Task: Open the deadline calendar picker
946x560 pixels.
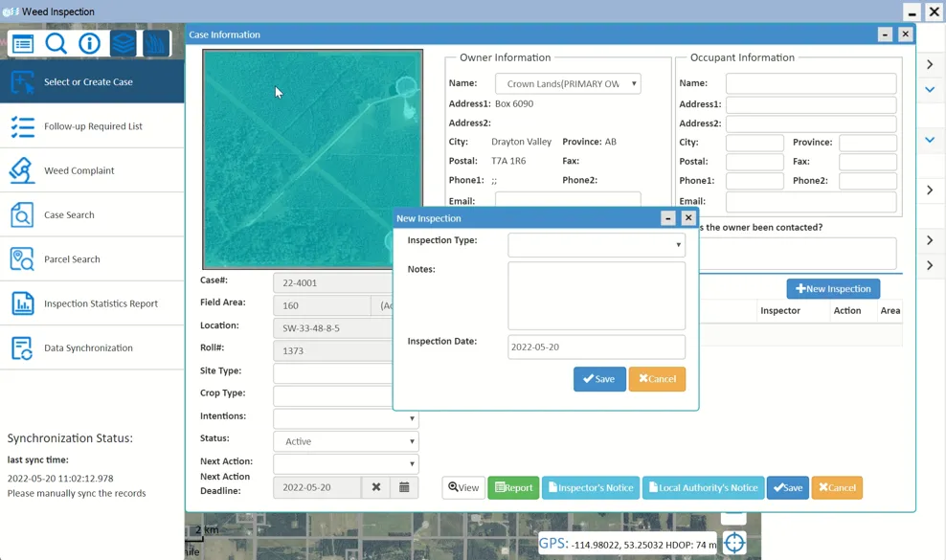Action: click(x=404, y=487)
